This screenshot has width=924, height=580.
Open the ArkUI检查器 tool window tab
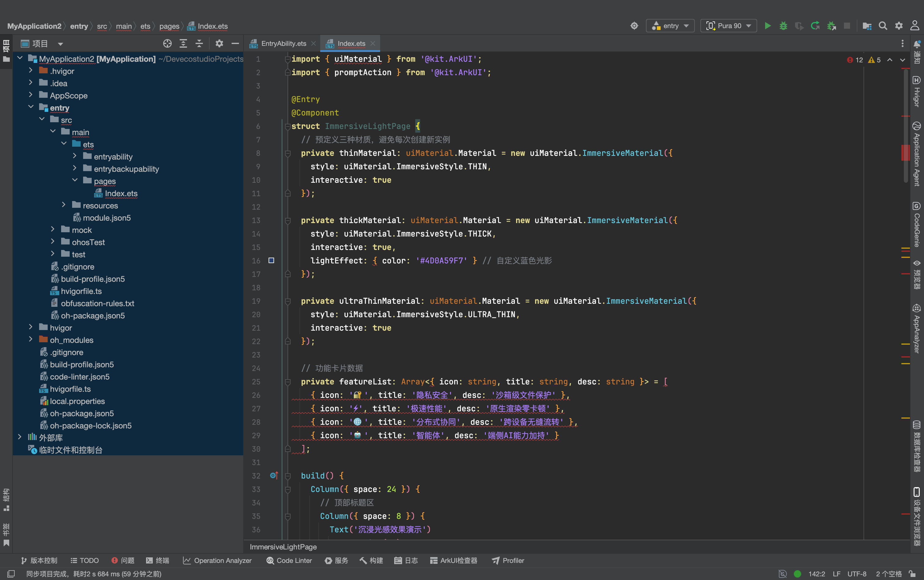pos(453,560)
